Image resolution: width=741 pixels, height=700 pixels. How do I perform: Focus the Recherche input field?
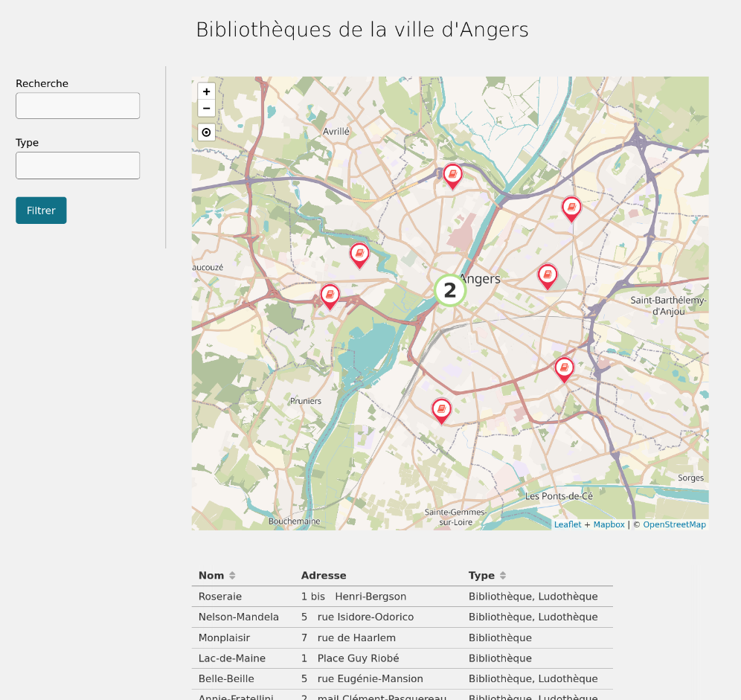click(x=77, y=106)
